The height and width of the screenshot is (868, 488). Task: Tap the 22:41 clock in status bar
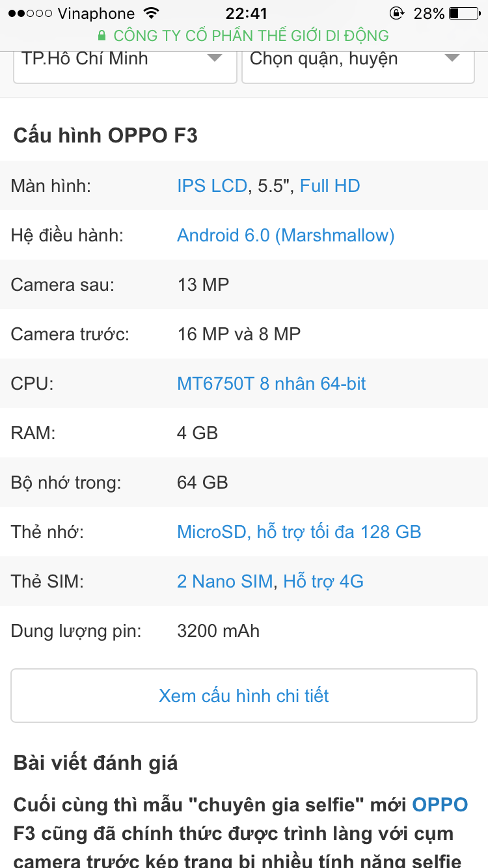(x=246, y=13)
